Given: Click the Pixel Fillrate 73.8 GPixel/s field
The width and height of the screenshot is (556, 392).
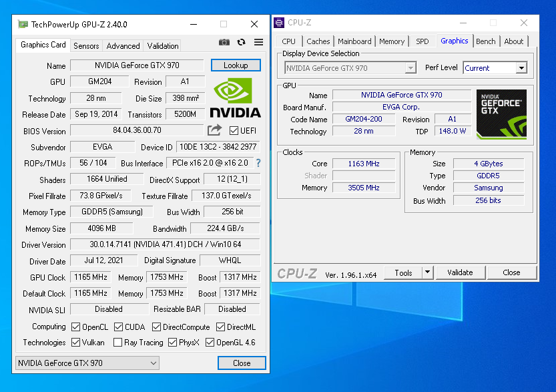Looking at the screenshot, I should (101, 196).
